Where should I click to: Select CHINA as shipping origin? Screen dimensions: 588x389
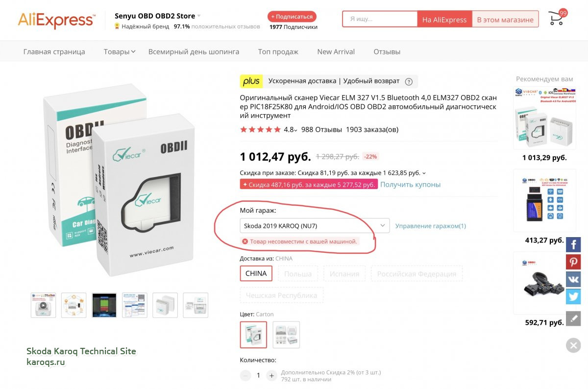(x=256, y=273)
